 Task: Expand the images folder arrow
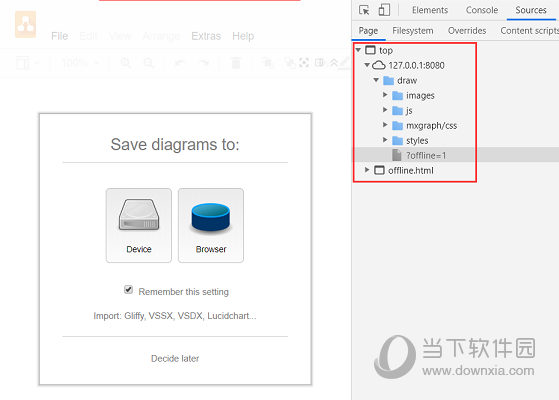(385, 95)
